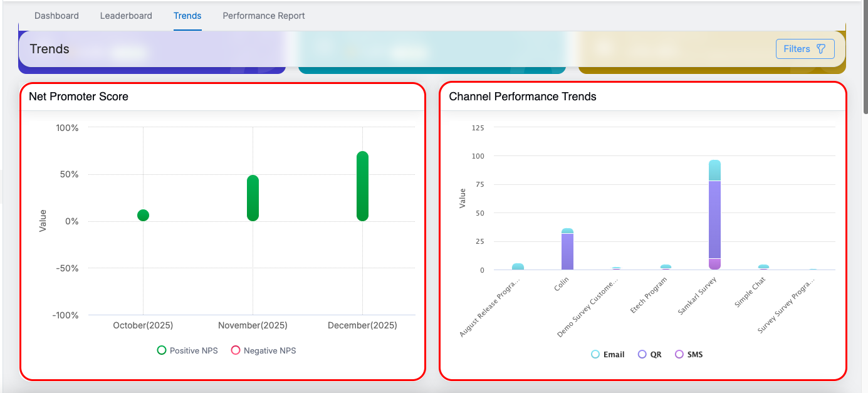This screenshot has width=868, height=393.
Task: Switch to the Leaderboard tab
Action: [x=126, y=16]
